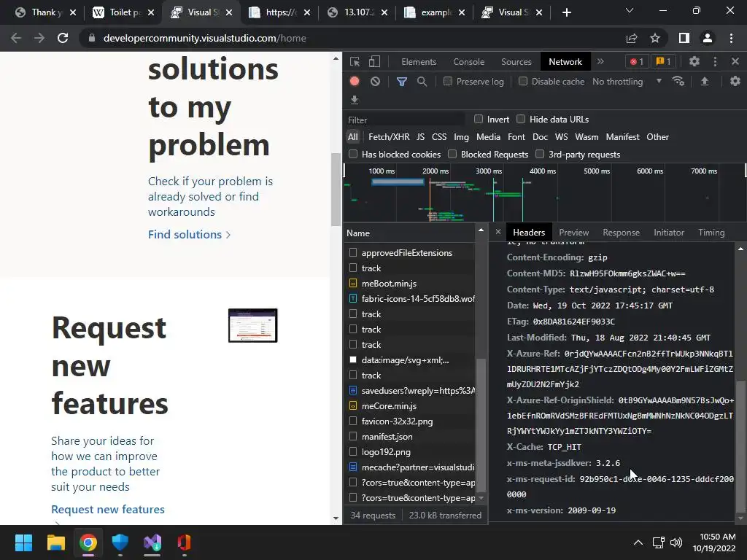Show hidden system tray icons
Screen dimensions: 747x560
(638, 542)
